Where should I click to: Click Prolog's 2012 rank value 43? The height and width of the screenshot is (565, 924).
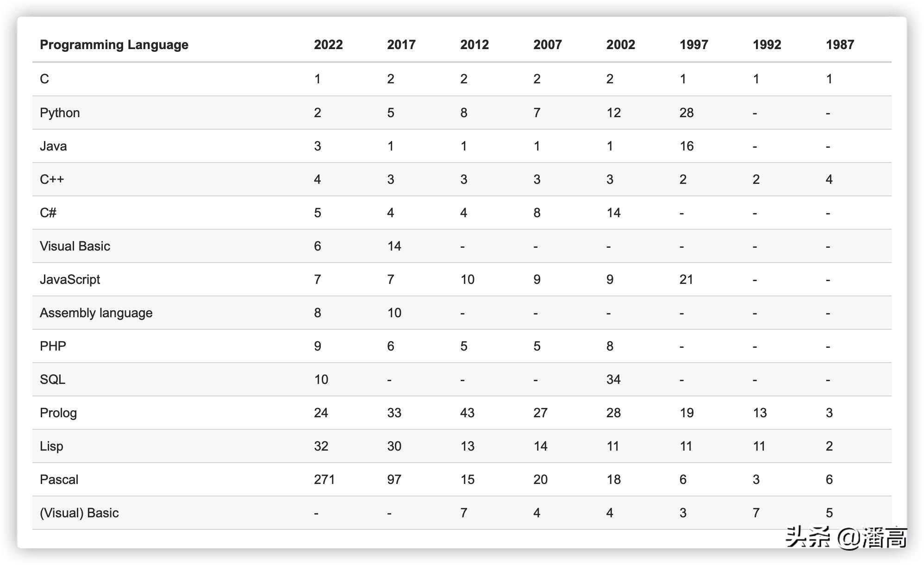click(467, 413)
